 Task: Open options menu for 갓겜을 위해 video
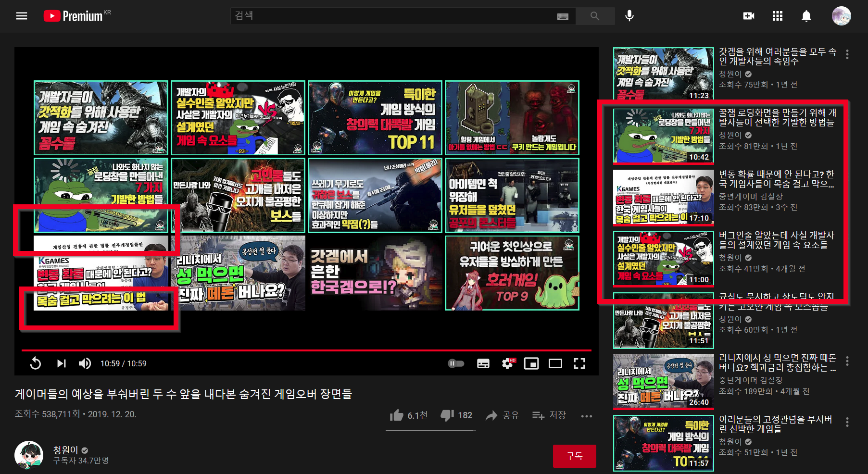[847, 54]
